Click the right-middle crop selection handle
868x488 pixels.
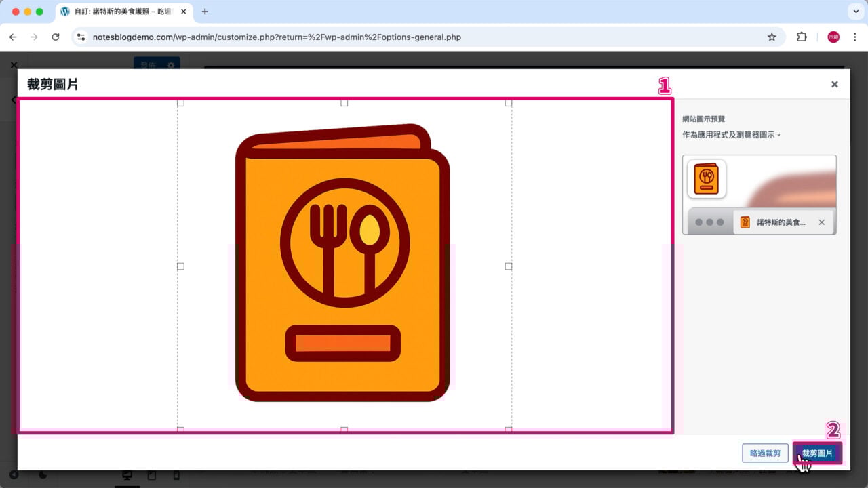coord(509,266)
